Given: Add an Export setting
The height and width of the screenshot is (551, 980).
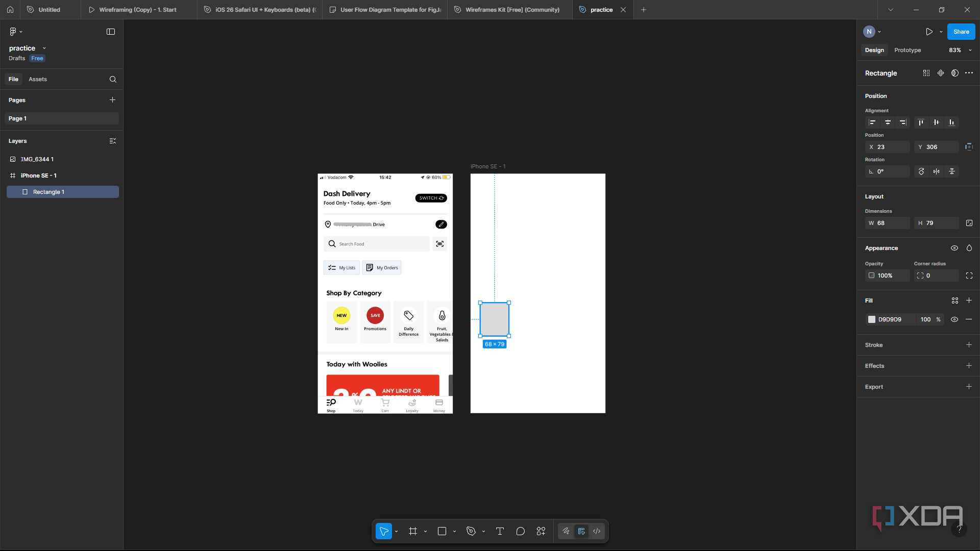Looking at the screenshot, I should pos(969,387).
